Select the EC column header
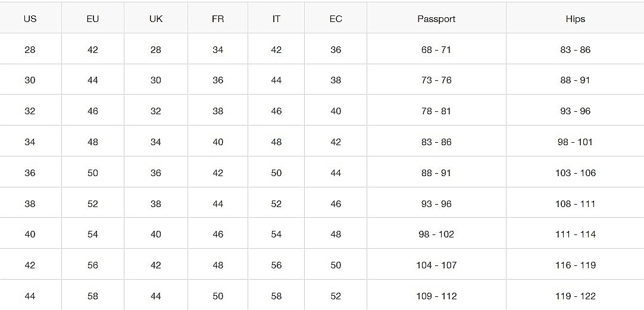Screen dimensions: 644x310 336,19
